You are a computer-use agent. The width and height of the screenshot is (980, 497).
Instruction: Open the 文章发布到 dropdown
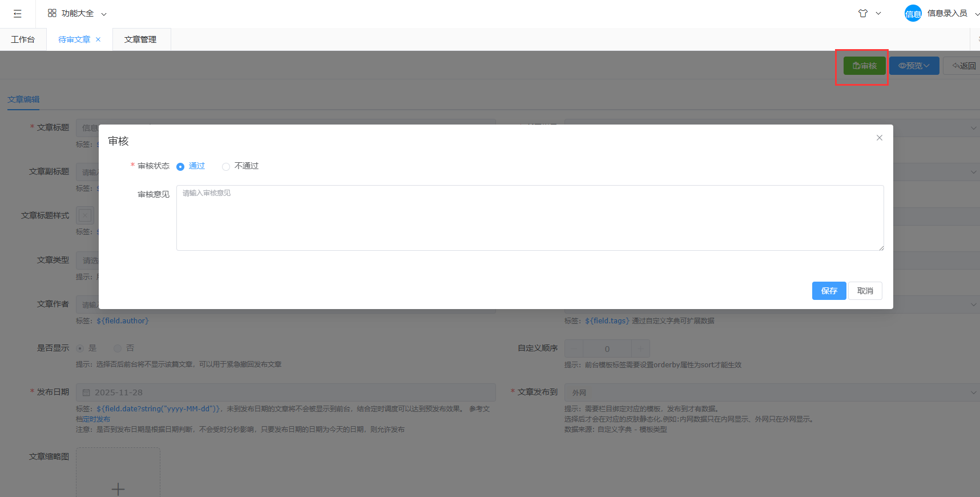pos(772,392)
